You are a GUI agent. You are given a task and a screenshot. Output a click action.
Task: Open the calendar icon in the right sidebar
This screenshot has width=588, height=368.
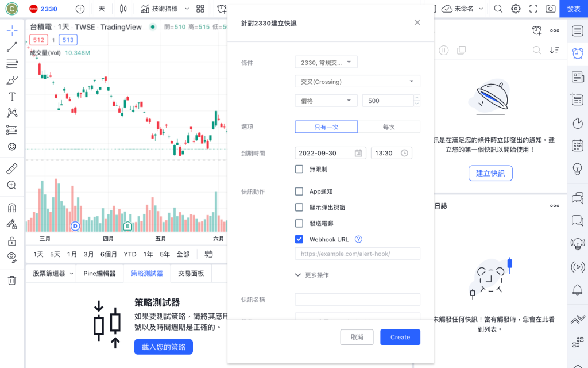point(578,145)
